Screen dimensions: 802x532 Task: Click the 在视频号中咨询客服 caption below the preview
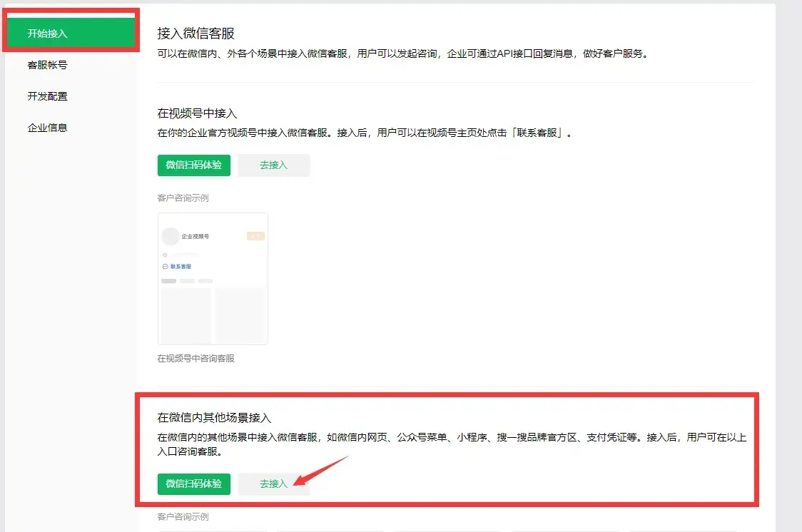[196, 359]
